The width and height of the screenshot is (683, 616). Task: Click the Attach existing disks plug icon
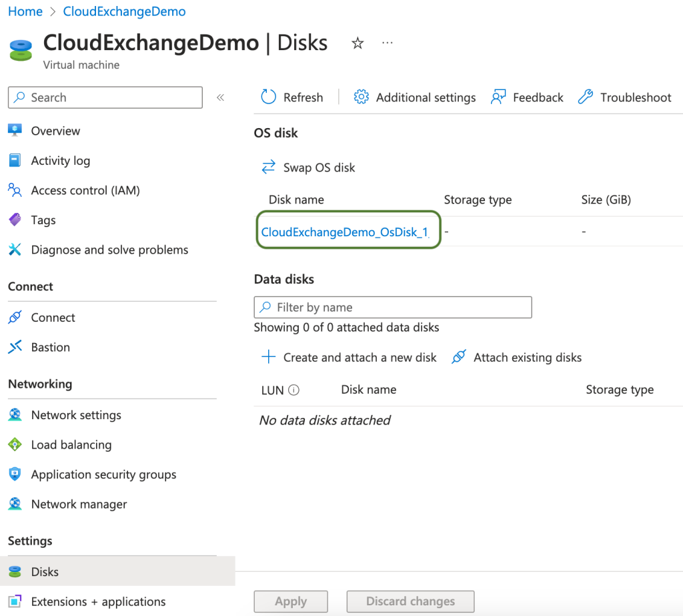click(x=459, y=356)
